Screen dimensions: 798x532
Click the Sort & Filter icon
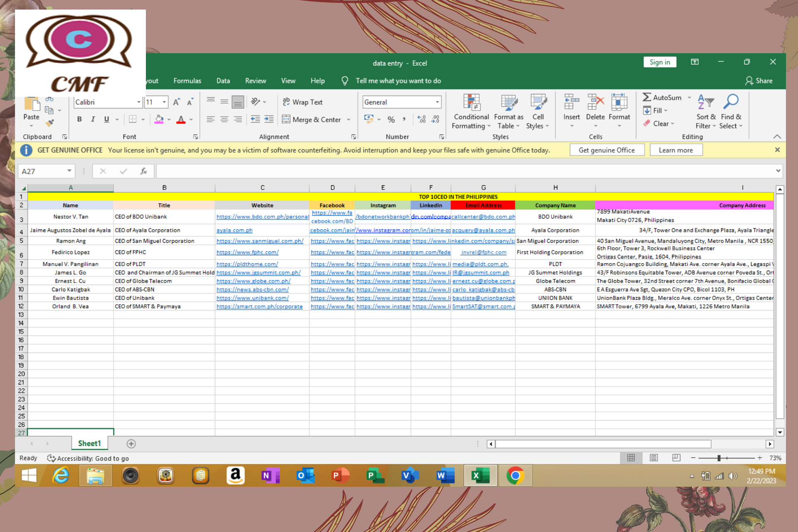[x=705, y=103]
